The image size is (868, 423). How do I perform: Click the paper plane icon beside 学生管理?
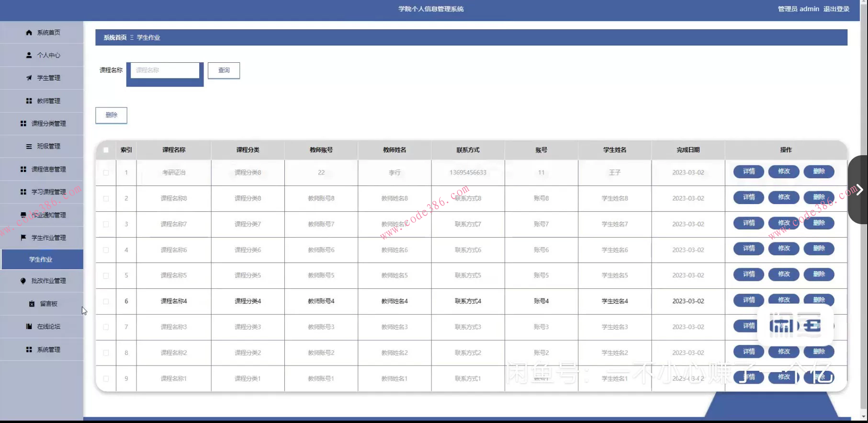click(29, 78)
